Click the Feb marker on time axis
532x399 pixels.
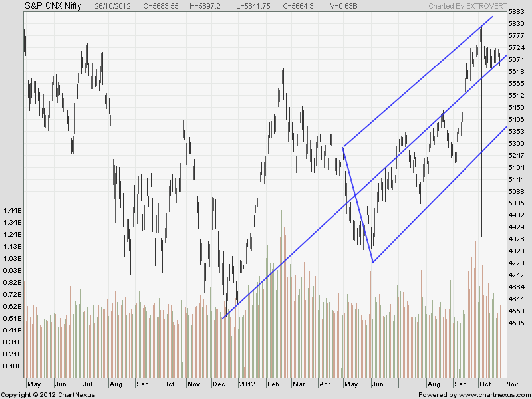(273, 384)
